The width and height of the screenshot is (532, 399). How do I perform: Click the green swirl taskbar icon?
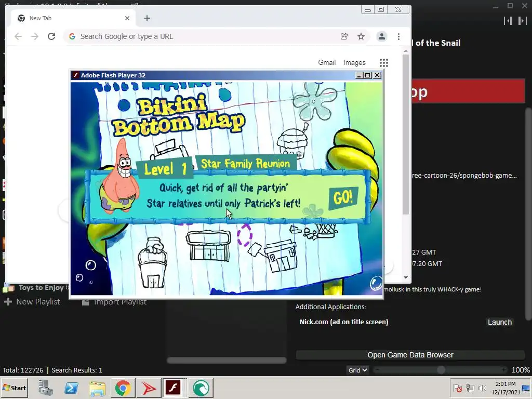click(x=201, y=388)
